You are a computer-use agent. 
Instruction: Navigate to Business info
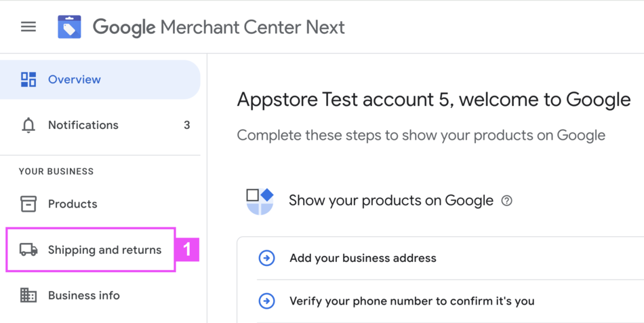(x=84, y=296)
